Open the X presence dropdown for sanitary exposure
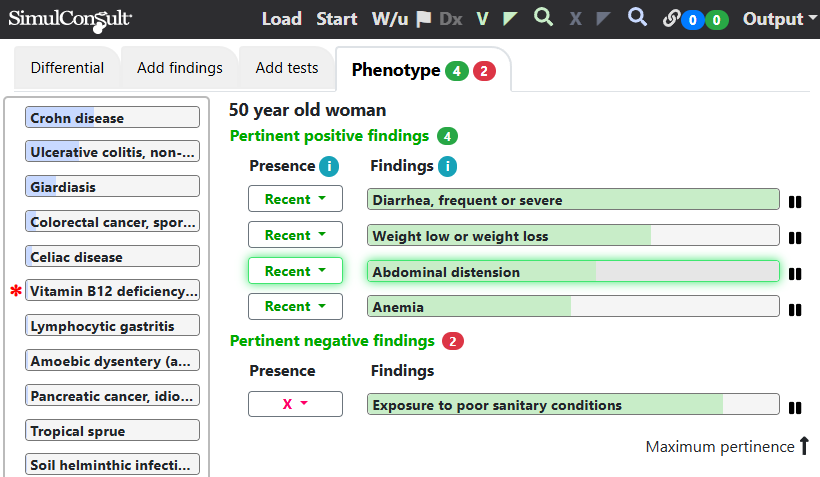The width and height of the screenshot is (820, 477). [x=295, y=404]
